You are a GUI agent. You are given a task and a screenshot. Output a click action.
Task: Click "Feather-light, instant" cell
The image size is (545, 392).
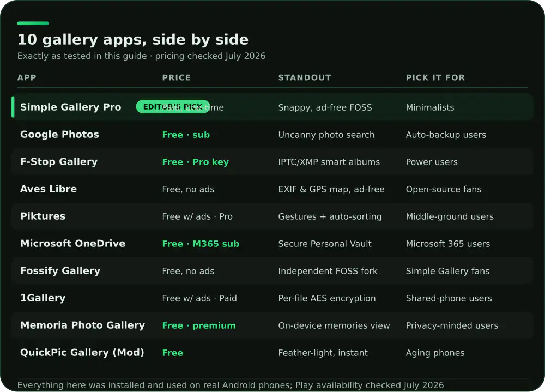323,353
